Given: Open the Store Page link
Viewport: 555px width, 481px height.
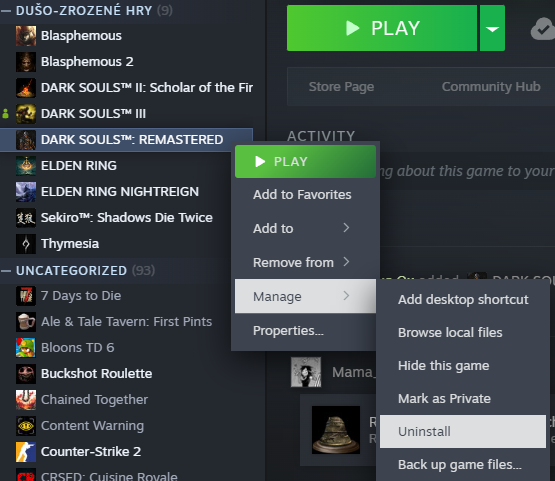Looking at the screenshot, I should 341,87.
